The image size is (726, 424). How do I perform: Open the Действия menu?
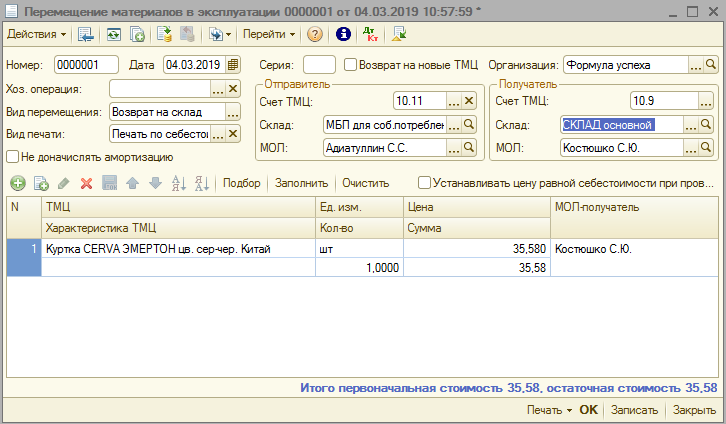(x=36, y=34)
